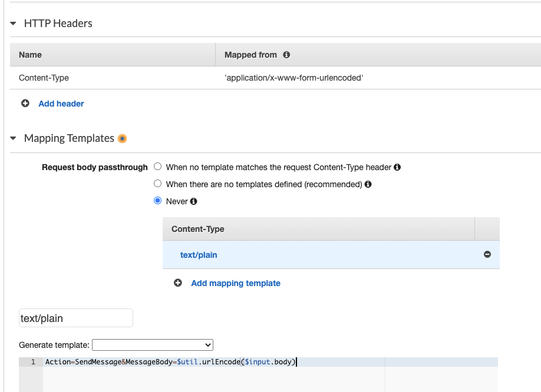Click the info icon after the Content-Type header option
This screenshot has height=392, width=541.
point(397,167)
